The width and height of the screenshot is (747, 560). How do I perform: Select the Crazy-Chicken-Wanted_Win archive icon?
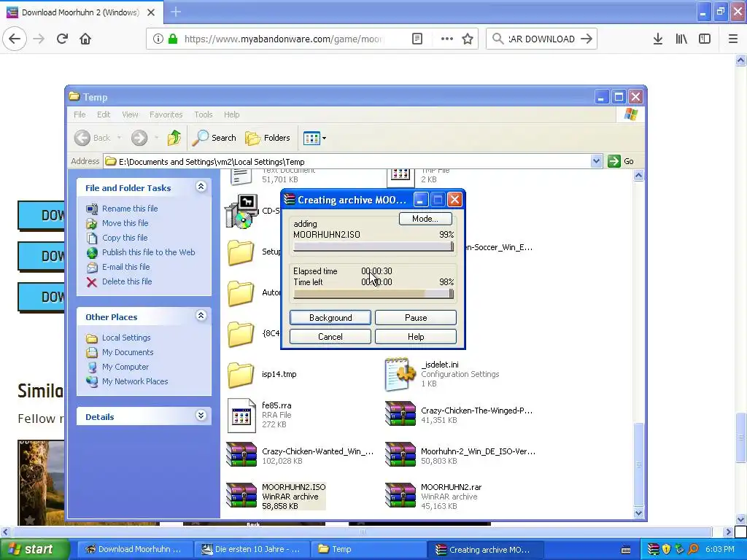(241, 455)
